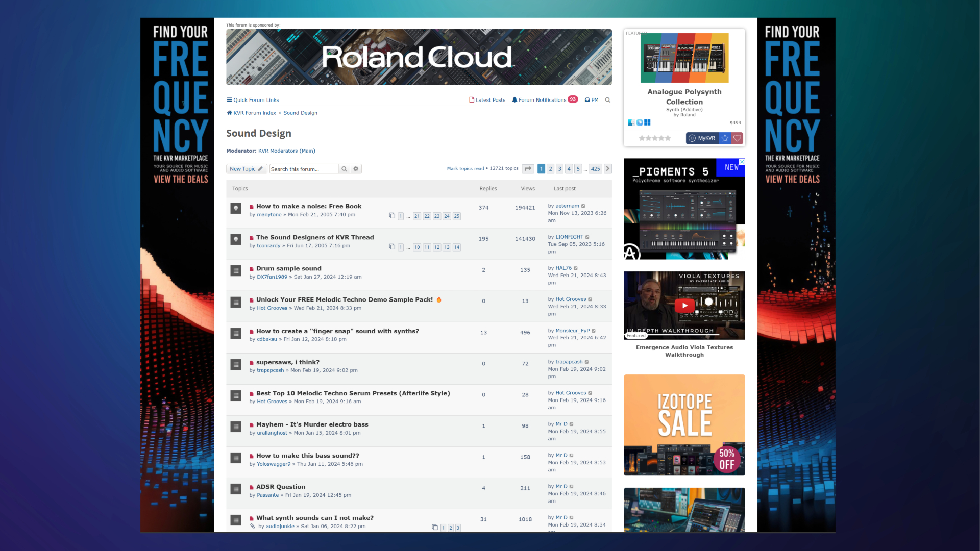View latest post by HAL76 icon
Screen dimensions: 980x551
(576, 268)
